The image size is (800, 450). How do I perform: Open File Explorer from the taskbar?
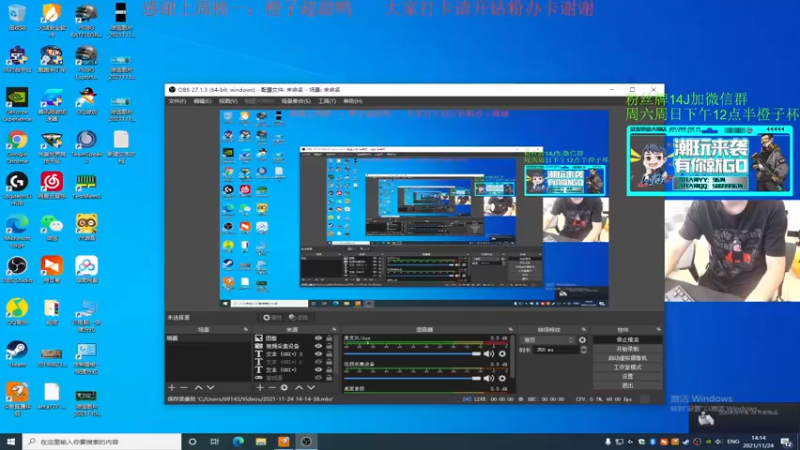pos(261,442)
